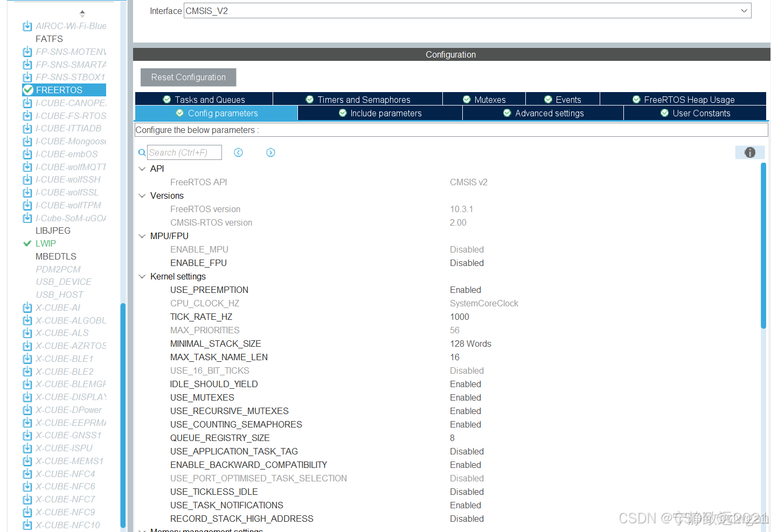Click download icon next to I-CUBE-ITTIADB

pos(27,128)
